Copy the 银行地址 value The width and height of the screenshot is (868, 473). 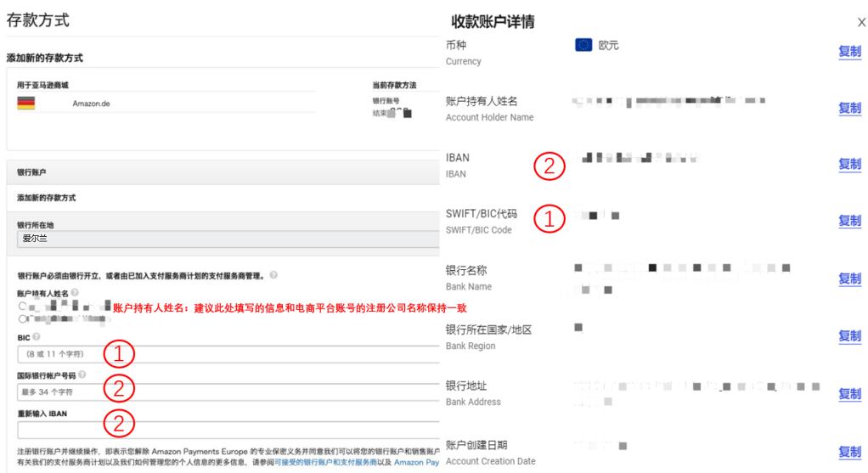point(849,393)
